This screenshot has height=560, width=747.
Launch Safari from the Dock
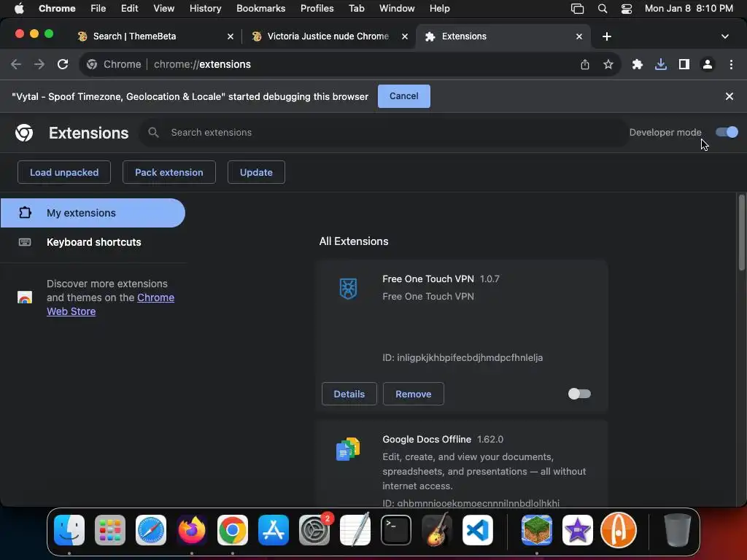tap(151, 531)
